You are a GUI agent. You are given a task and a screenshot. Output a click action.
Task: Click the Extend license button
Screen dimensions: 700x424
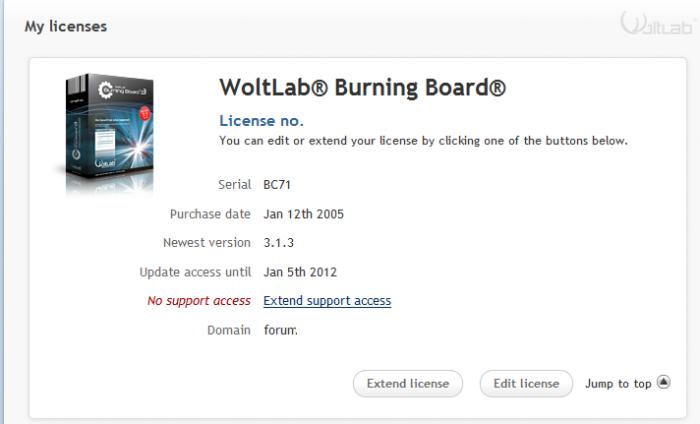(x=408, y=383)
